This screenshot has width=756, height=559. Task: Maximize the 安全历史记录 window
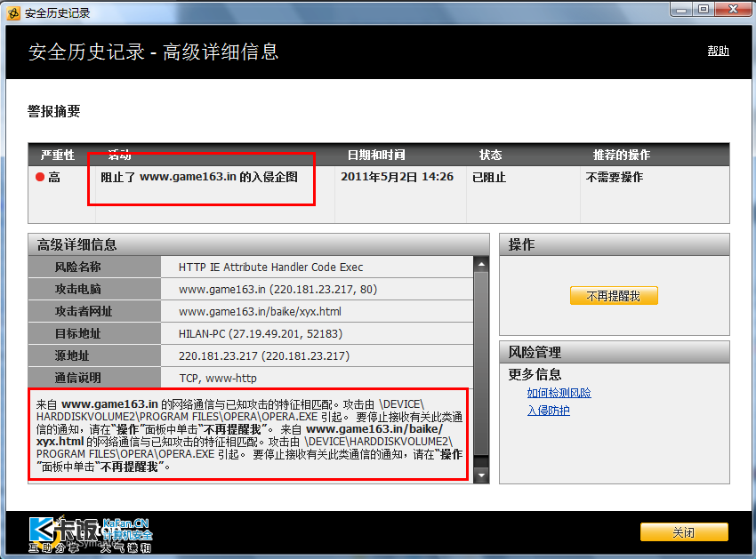[x=704, y=10]
